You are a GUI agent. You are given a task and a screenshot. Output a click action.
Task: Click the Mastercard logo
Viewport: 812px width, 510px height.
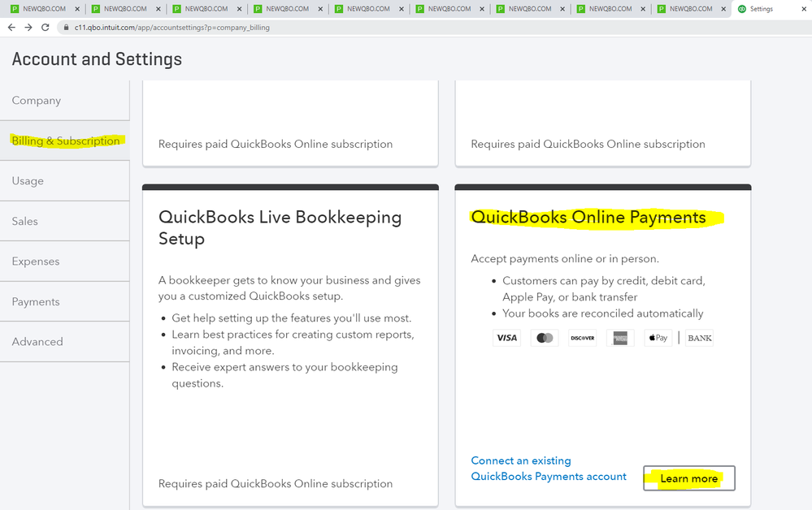click(x=545, y=338)
